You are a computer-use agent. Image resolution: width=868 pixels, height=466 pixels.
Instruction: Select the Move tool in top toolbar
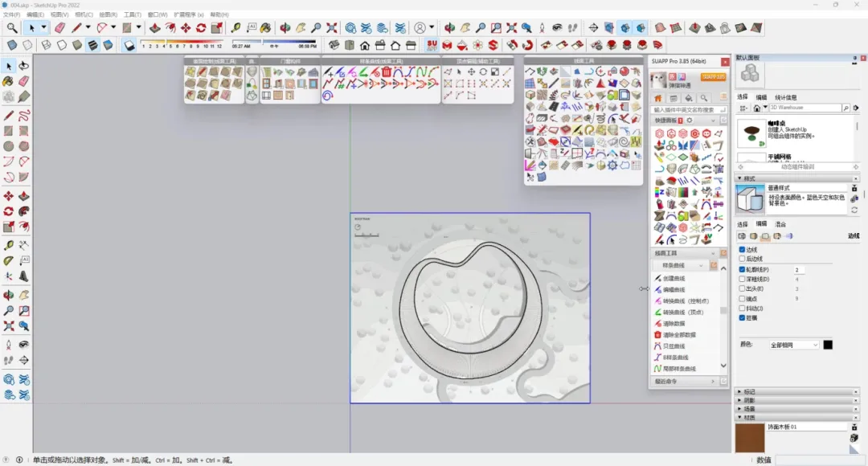[186, 28]
